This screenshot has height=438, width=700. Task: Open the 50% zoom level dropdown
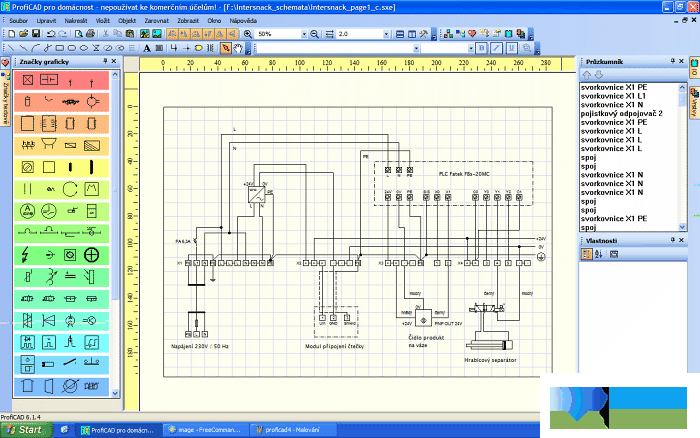pos(304,34)
